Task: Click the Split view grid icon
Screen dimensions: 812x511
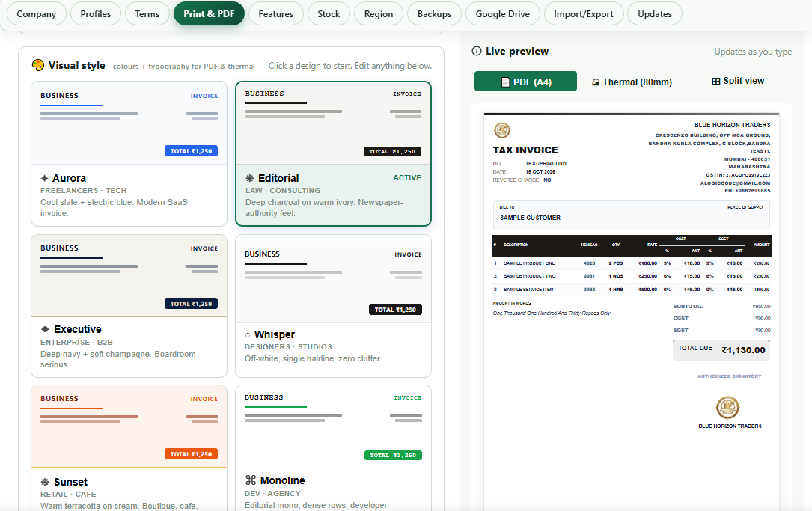Action: click(715, 81)
